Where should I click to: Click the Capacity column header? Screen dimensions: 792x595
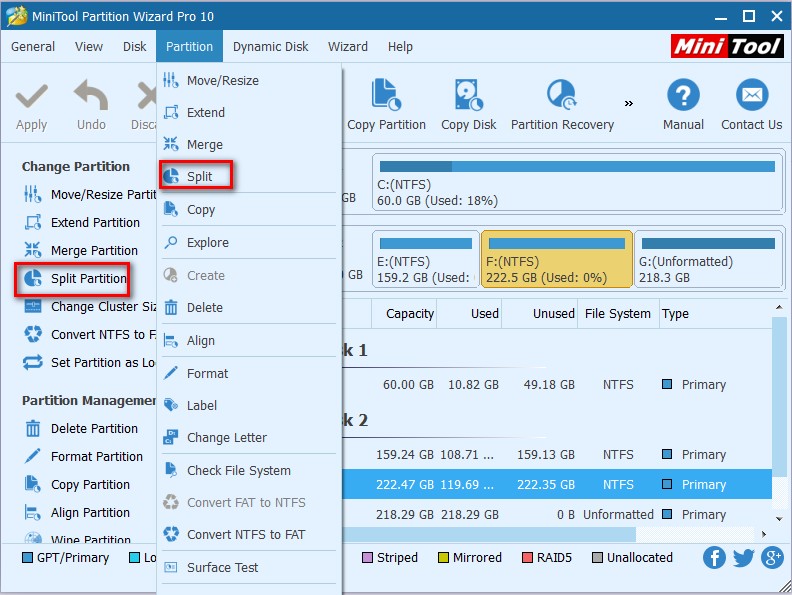tap(404, 314)
